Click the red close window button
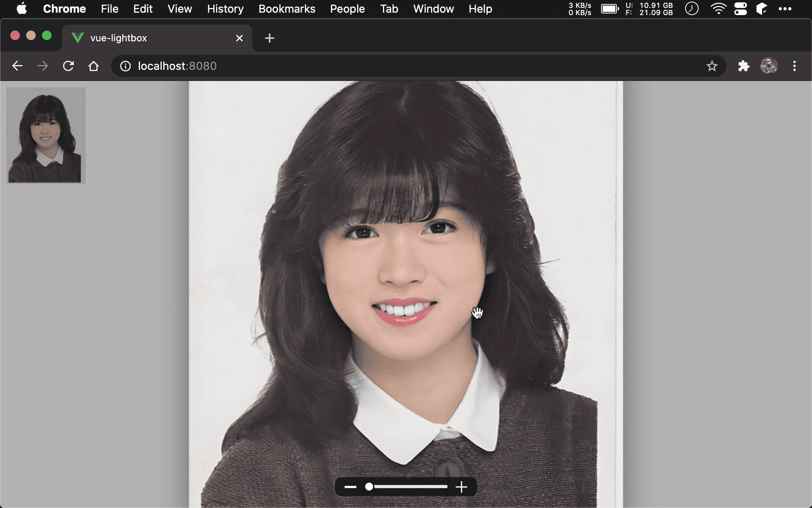The width and height of the screenshot is (812, 508). point(15,36)
